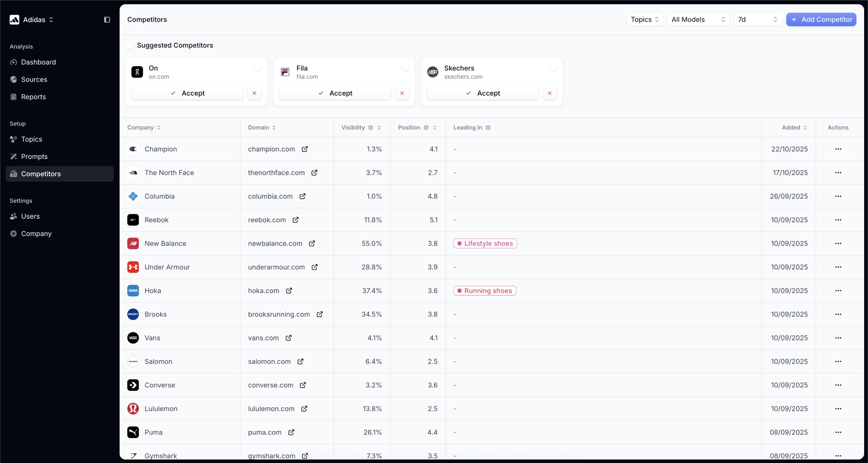Open salomon.com external link icon

300,361
